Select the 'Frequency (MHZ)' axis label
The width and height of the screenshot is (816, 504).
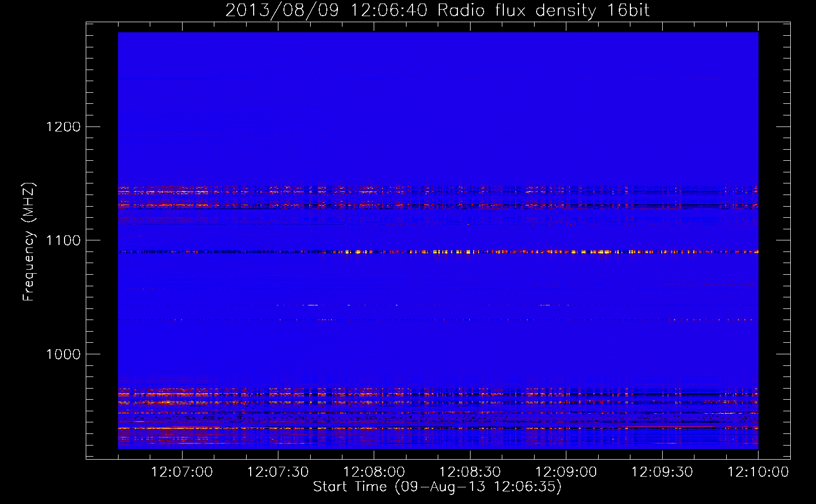point(29,241)
